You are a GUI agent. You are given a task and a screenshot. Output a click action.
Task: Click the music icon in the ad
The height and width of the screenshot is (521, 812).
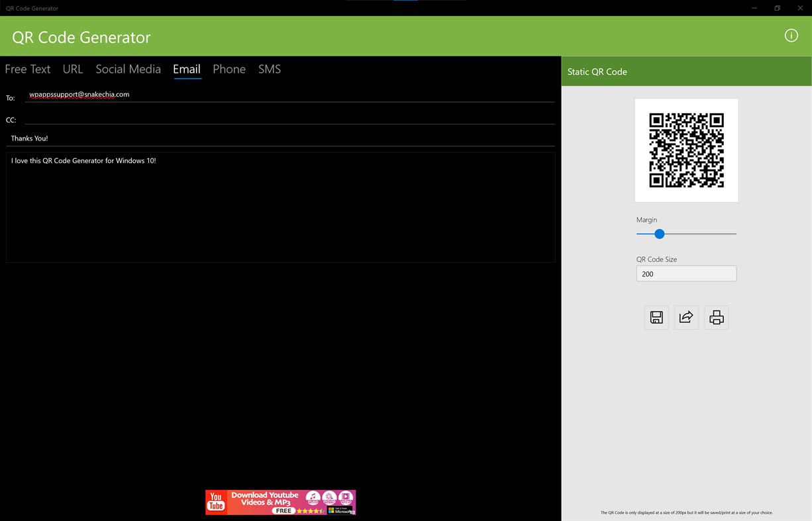tap(313, 497)
